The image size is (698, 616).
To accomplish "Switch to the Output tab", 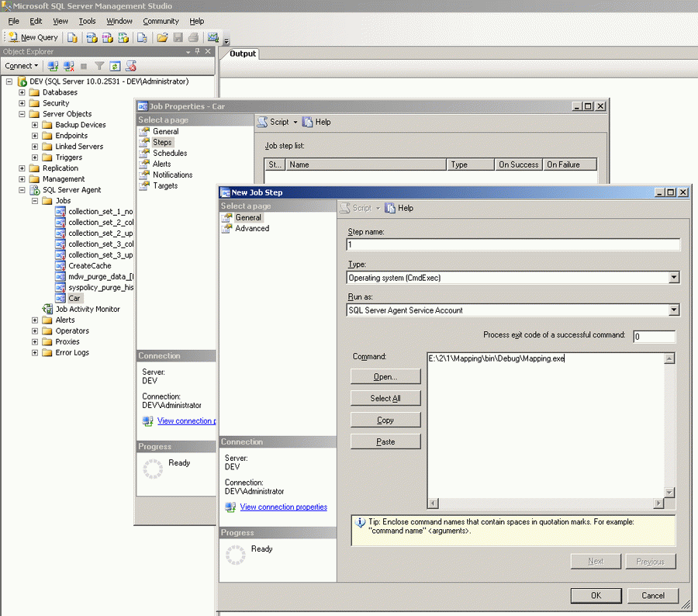I will pyautogui.click(x=243, y=54).
